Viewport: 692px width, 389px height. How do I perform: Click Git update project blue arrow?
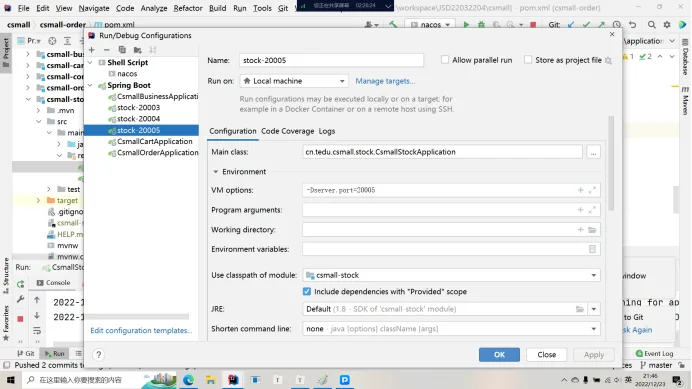click(x=571, y=25)
